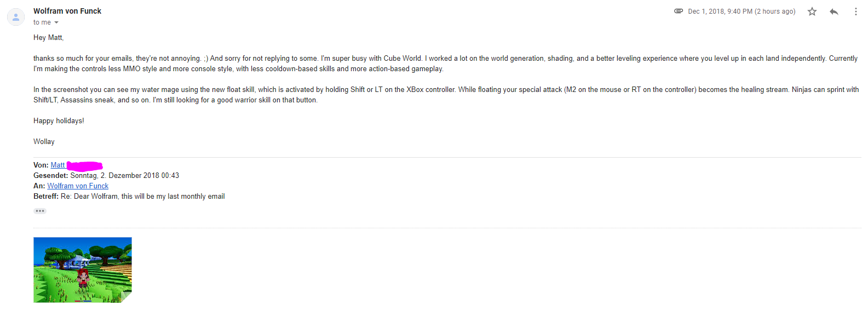Click the reply arrow icon
Screen dimensions: 868x311
pos(834,11)
